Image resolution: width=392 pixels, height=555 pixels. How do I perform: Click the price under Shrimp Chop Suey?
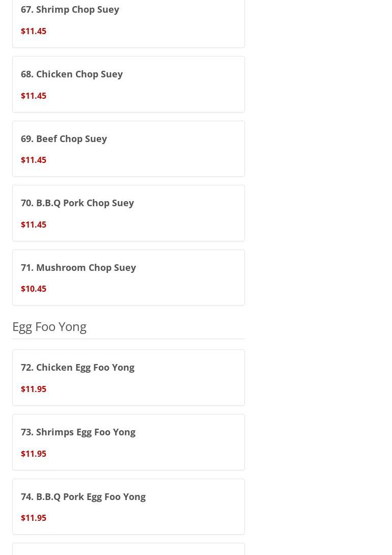click(x=34, y=31)
